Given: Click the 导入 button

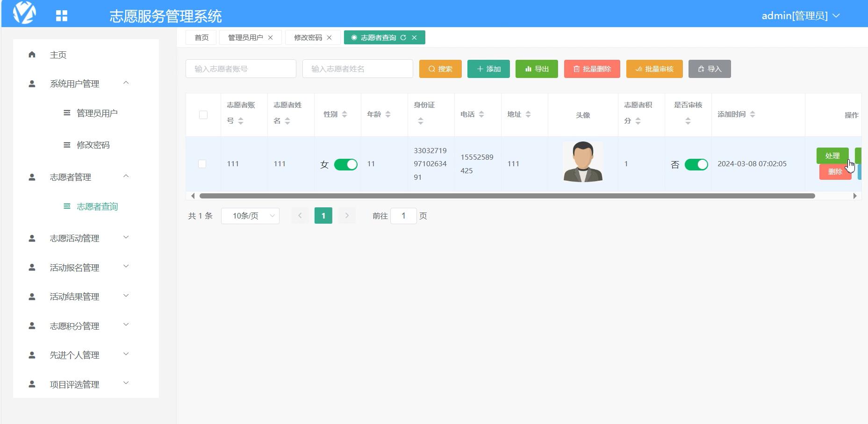Looking at the screenshot, I should click(x=710, y=69).
